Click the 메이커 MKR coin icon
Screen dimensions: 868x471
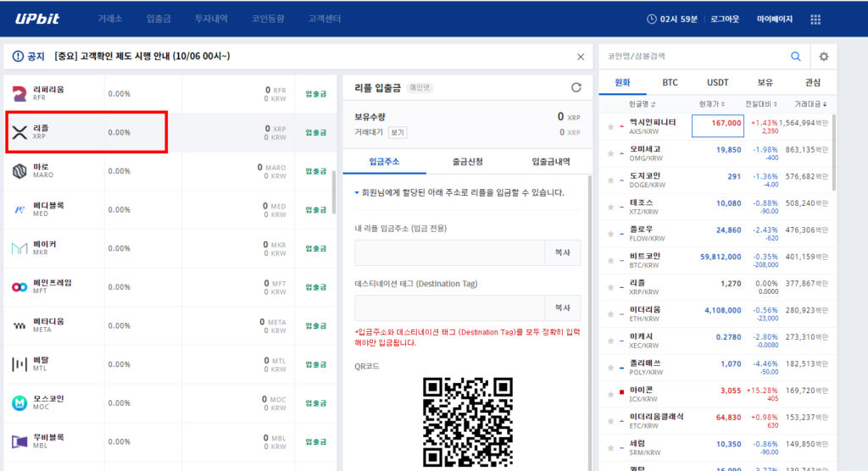19,248
